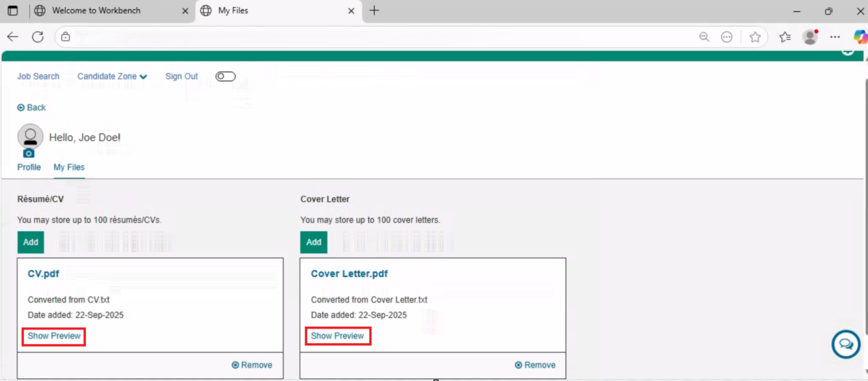Click Add button under Cover Letter
Image resolution: width=868 pixels, height=381 pixels.
[x=314, y=242]
